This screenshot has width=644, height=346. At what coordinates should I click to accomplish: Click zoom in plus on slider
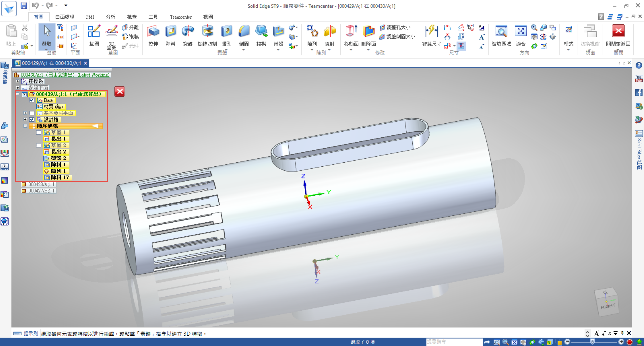tap(621, 342)
